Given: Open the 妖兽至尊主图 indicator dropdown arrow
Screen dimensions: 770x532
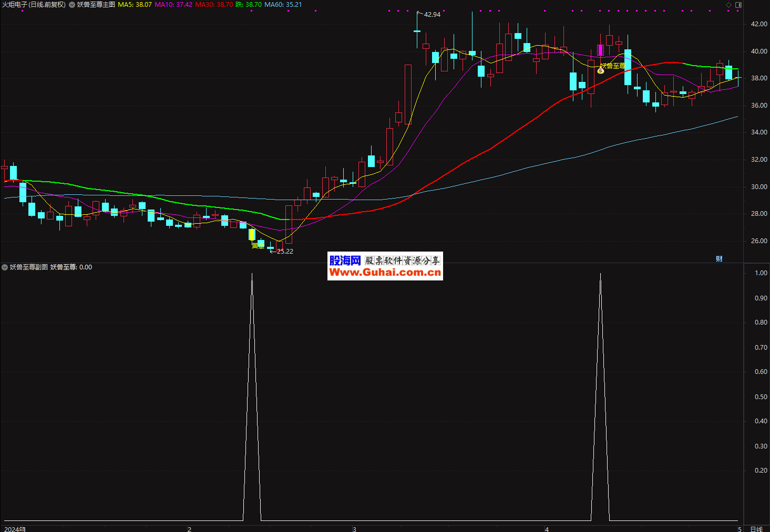Looking at the screenshot, I should click(72, 5).
